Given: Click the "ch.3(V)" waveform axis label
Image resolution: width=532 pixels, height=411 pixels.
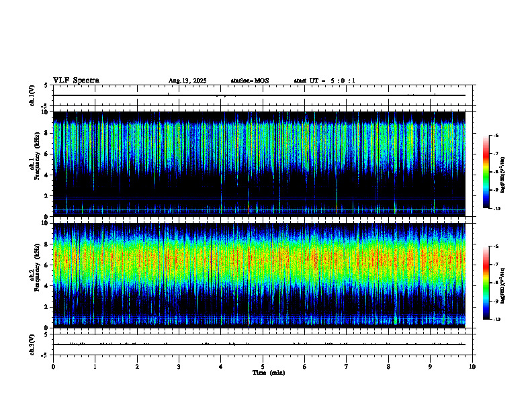Looking at the screenshot, I should pos(32,345).
